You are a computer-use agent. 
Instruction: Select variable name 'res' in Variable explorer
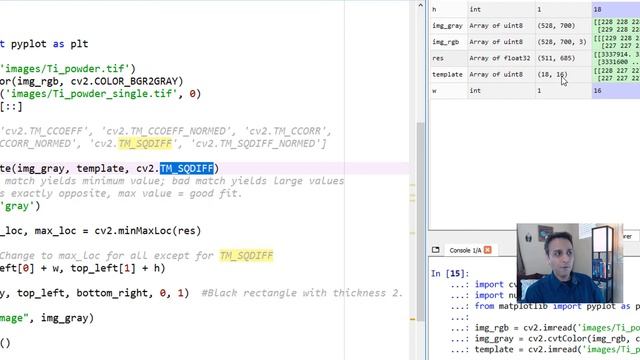coord(438,58)
